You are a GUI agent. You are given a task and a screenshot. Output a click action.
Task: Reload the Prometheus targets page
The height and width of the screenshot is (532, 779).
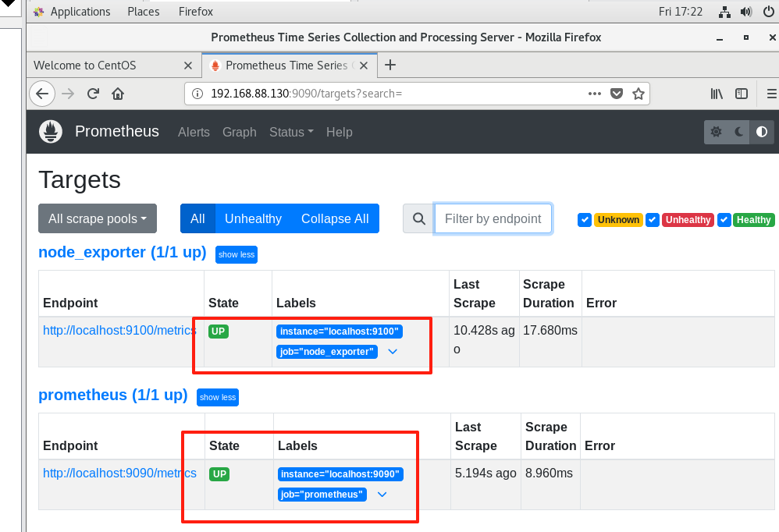pyautogui.click(x=93, y=94)
